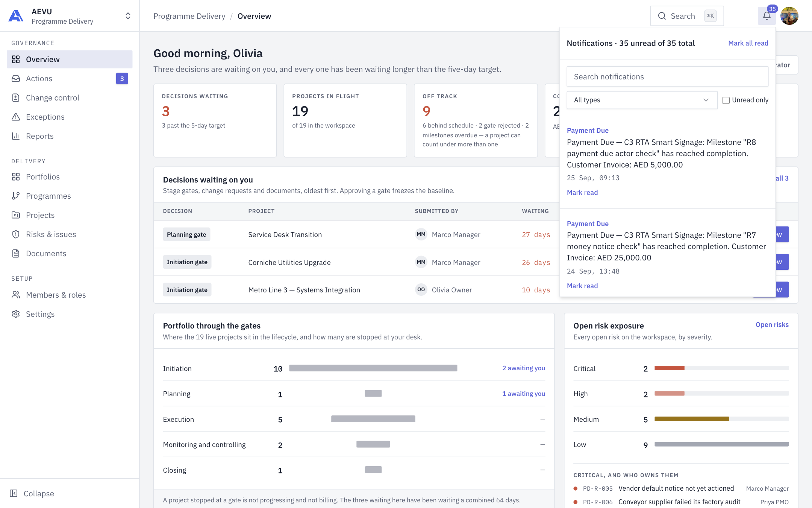Click 2 awaiting you link for Initiation
This screenshot has height=508, width=812.
(x=524, y=368)
